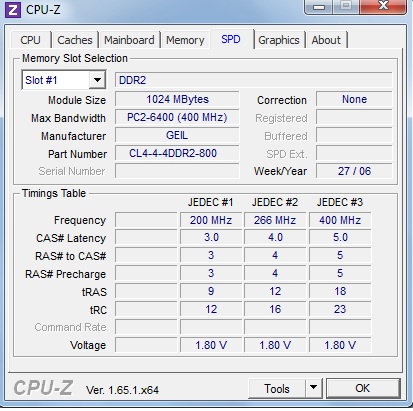Open the About tab
This screenshot has width=413, height=411.
pyautogui.click(x=326, y=40)
